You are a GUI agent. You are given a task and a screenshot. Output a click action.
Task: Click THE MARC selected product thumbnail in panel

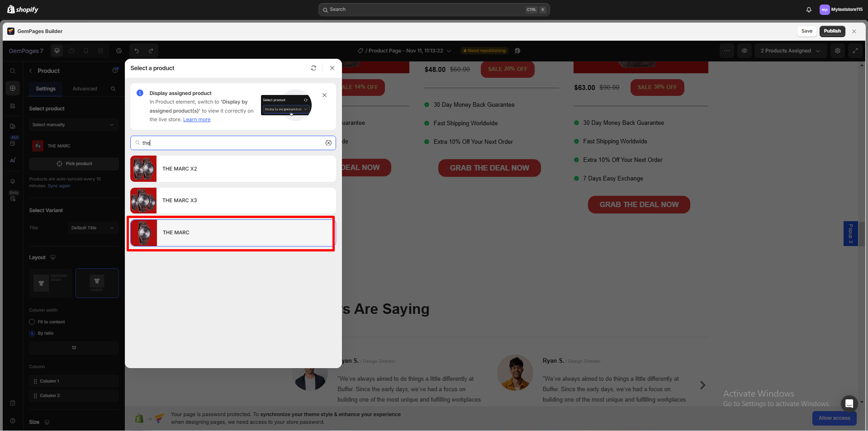[38, 146]
